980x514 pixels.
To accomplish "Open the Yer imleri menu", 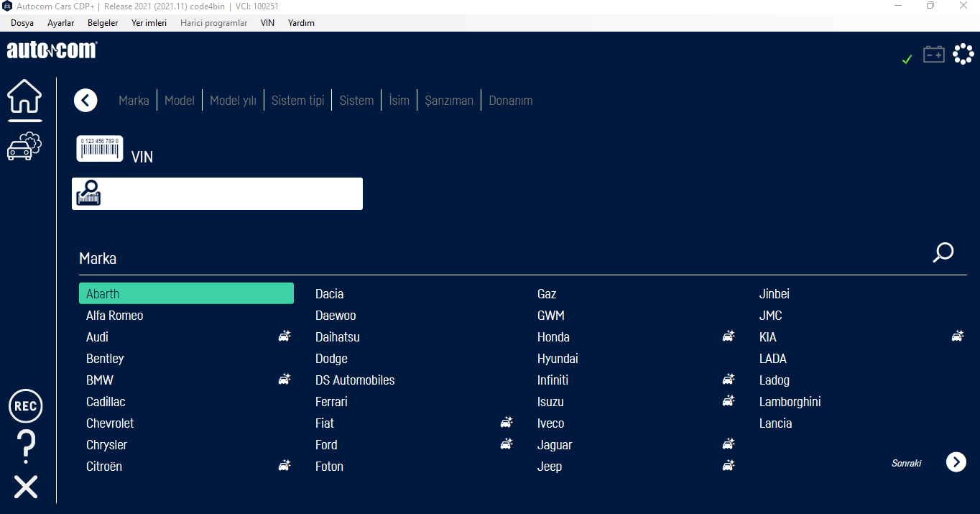I will tap(149, 23).
